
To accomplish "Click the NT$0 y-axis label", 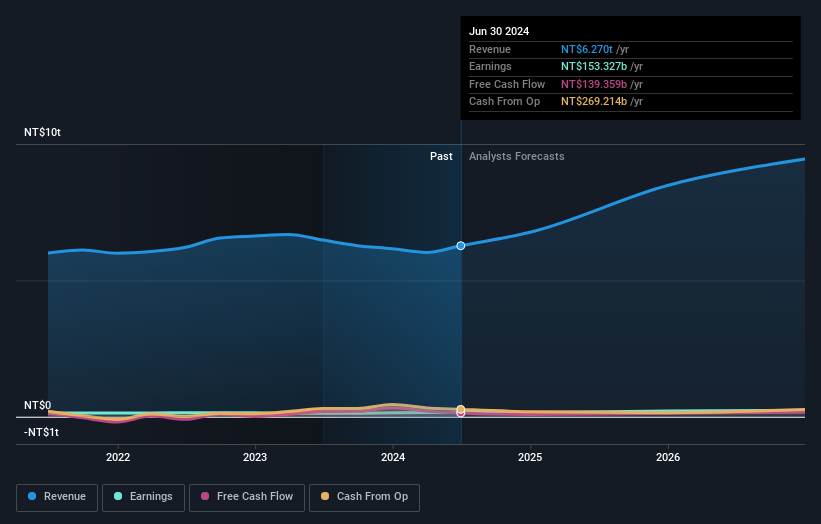I will click(x=38, y=405).
